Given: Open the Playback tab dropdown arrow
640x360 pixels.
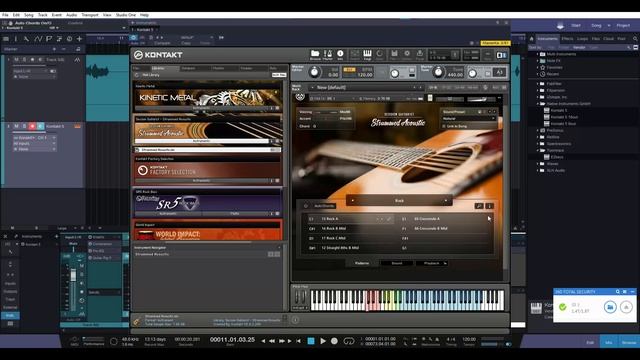Looking at the screenshot, I should [445, 263].
